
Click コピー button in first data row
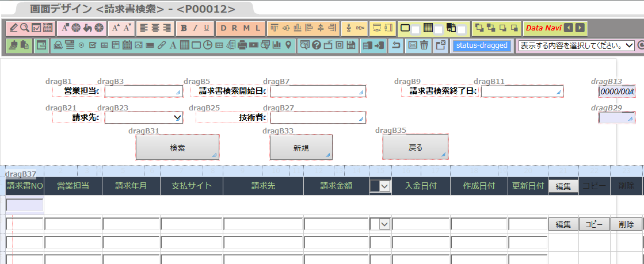[594, 224]
